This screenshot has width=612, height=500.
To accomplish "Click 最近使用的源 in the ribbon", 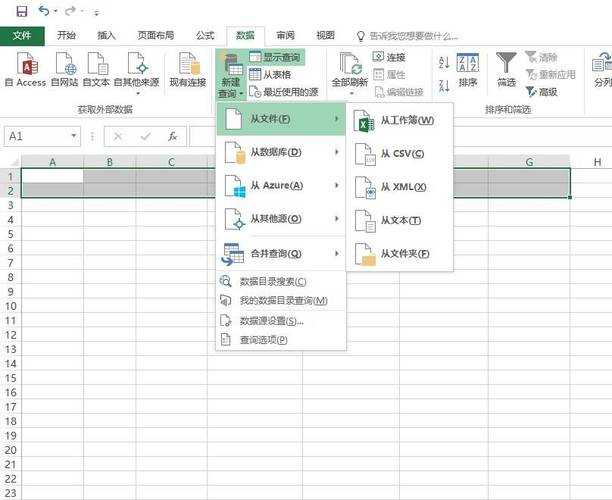I will point(284,92).
